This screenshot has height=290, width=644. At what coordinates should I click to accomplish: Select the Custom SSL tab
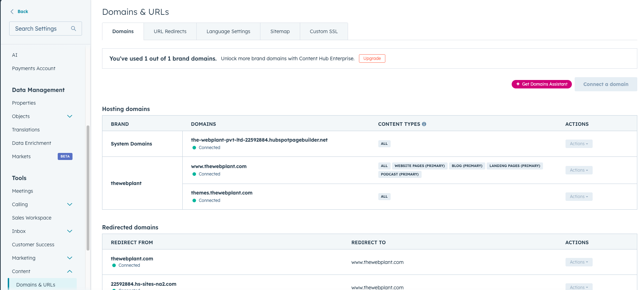click(323, 31)
